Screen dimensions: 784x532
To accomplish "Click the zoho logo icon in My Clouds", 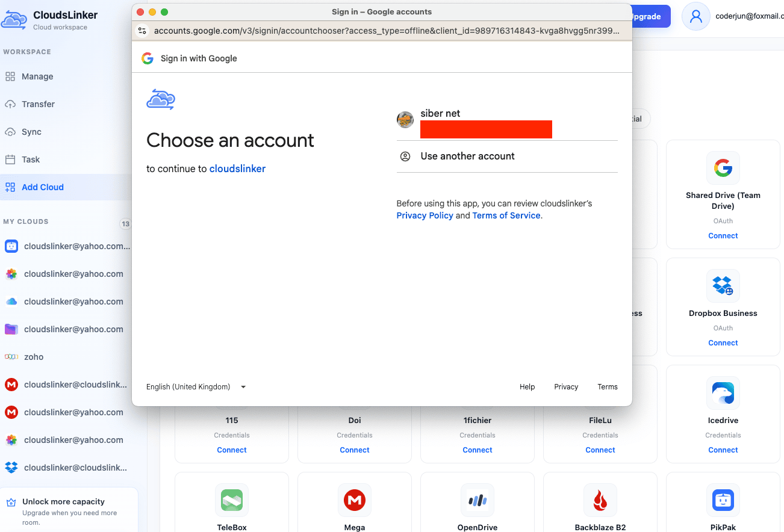I will click(11, 357).
